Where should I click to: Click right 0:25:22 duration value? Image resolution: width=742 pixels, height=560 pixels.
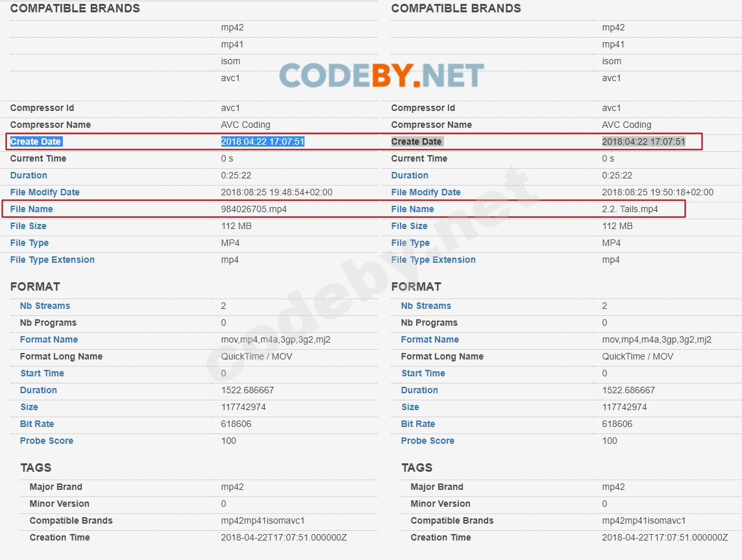[x=617, y=175]
